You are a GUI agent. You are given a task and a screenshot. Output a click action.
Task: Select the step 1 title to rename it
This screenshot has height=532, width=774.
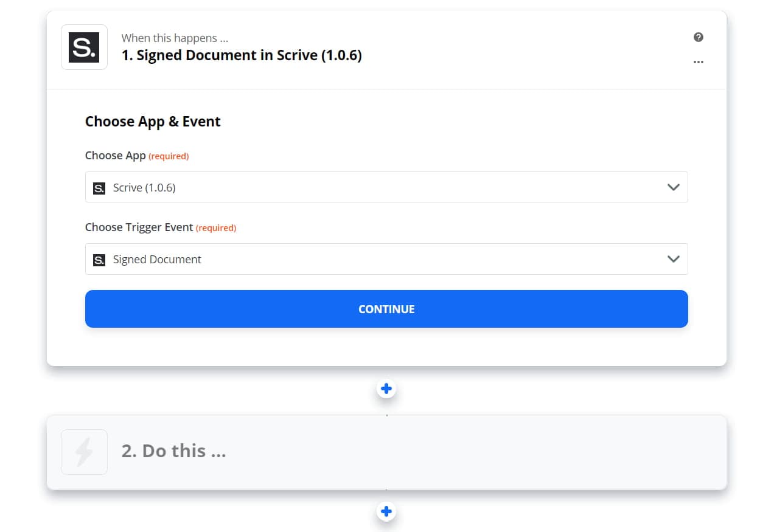point(242,55)
